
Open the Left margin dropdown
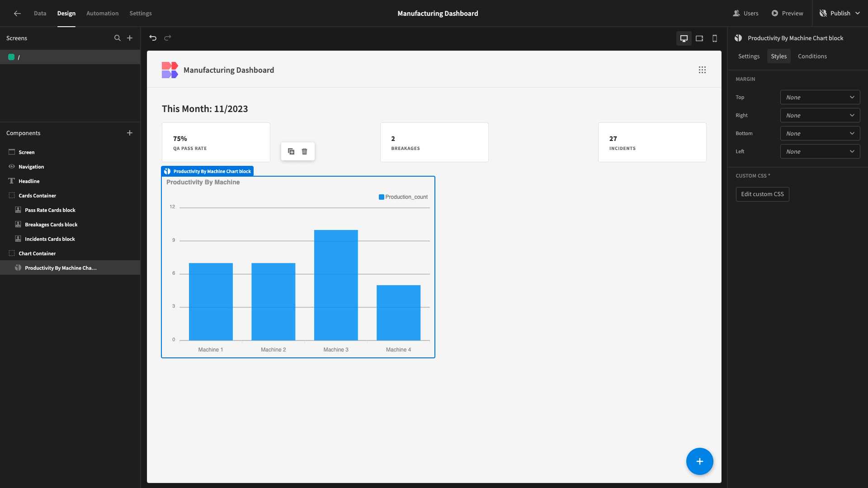click(x=820, y=151)
